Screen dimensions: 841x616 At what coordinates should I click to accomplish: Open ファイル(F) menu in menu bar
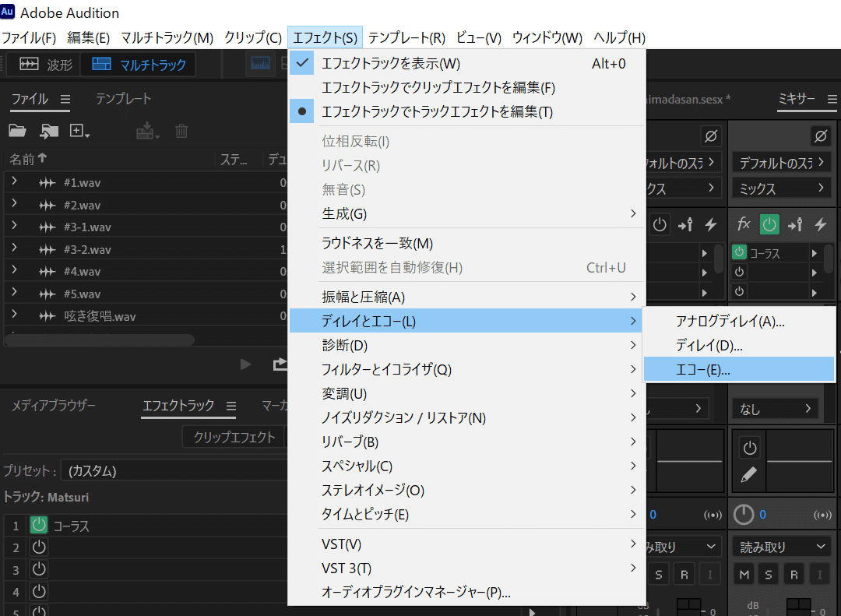[x=29, y=37]
